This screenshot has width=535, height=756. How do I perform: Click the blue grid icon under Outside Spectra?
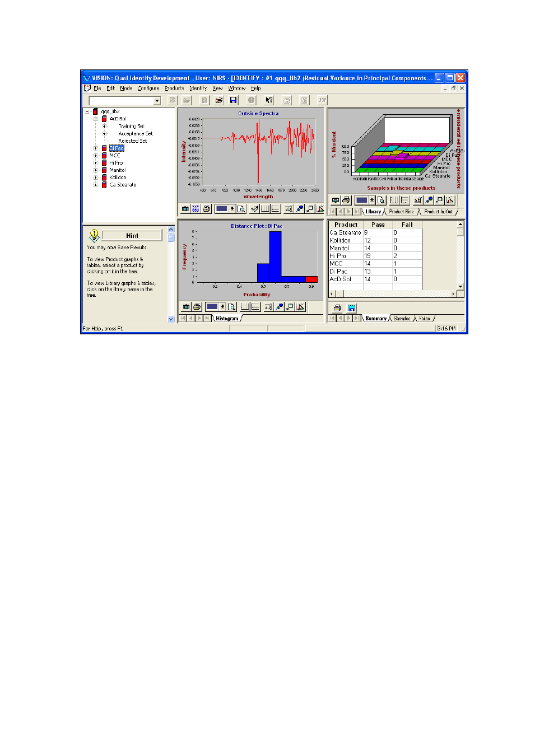coord(196,209)
